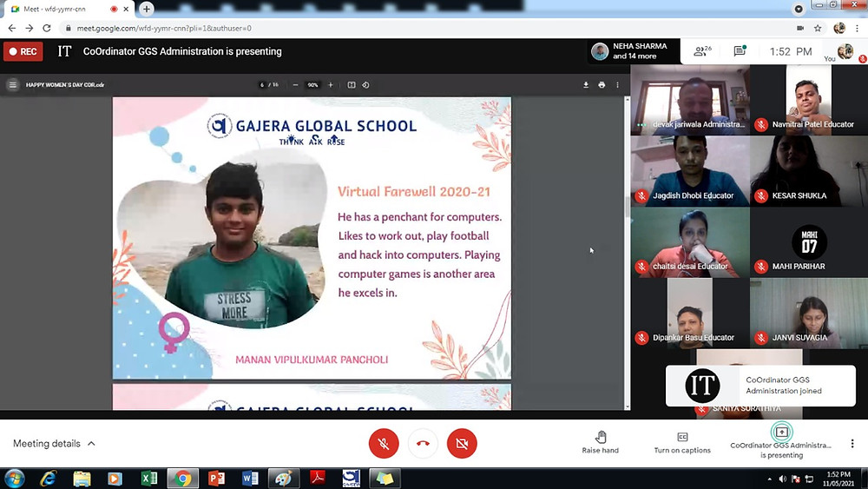Click the 1:52 PM time in Meet header
868x489 pixels.
791,51
